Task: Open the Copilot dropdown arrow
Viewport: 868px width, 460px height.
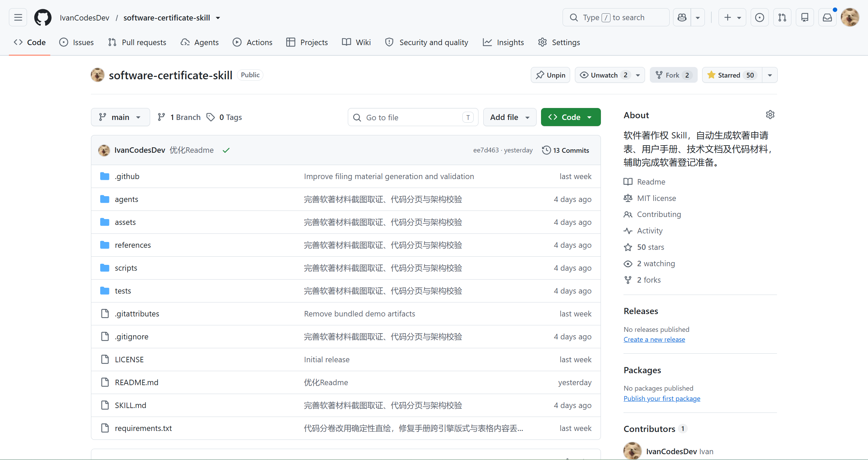Action: [x=698, y=17]
